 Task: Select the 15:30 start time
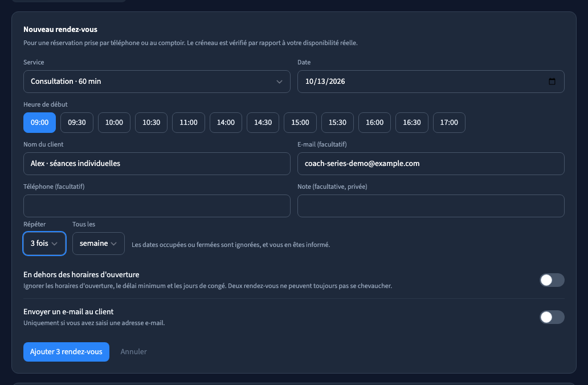pos(337,123)
